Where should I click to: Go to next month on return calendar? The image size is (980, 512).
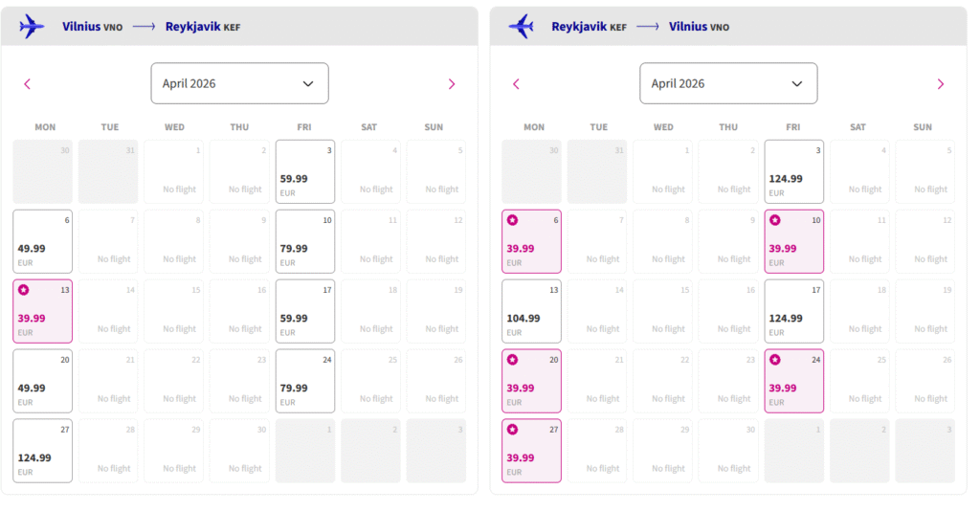[x=941, y=84]
